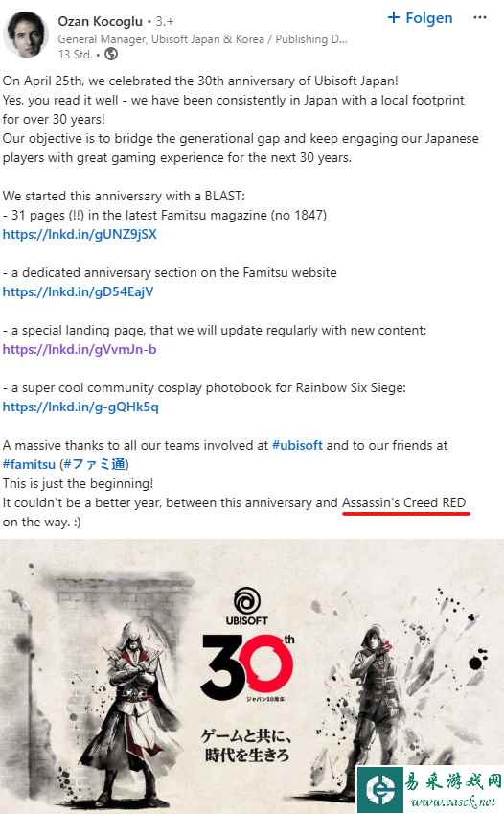Click the #ubisoft hashtag
This screenshot has width=504, height=814.
click(297, 445)
